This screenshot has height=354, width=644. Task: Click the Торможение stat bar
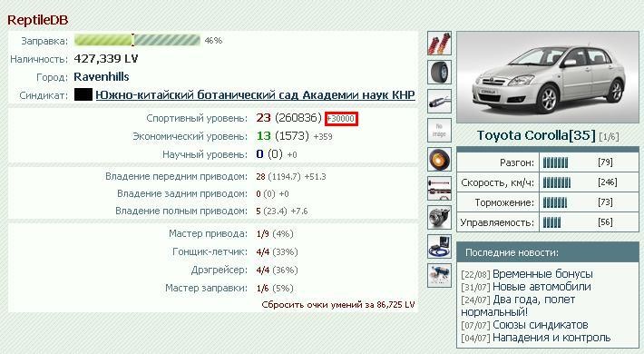tap(555, 202)
